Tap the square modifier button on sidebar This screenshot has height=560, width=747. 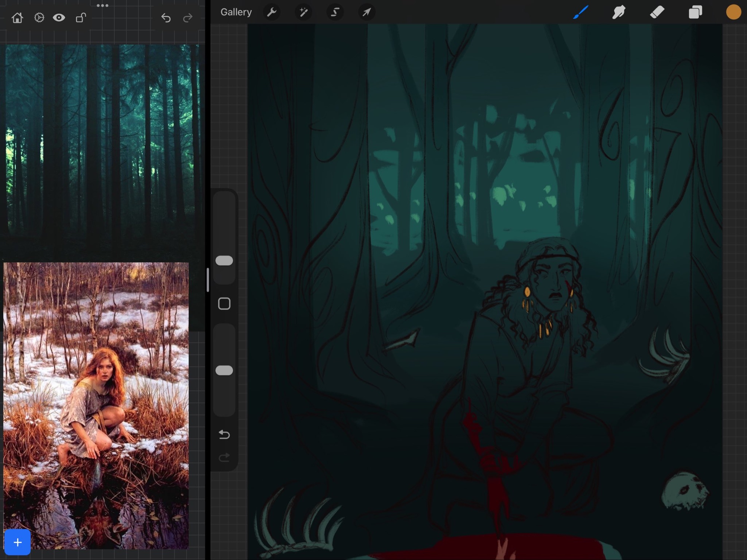coord(224,304)
